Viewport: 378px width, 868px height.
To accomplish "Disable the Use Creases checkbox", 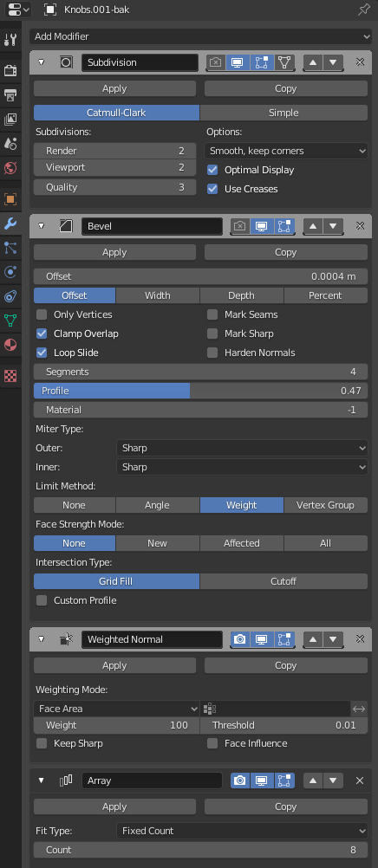I will (212, 189).
